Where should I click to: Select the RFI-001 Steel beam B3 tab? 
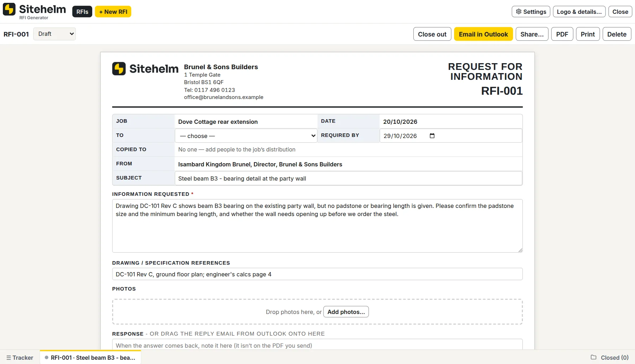tap(90, 358)
